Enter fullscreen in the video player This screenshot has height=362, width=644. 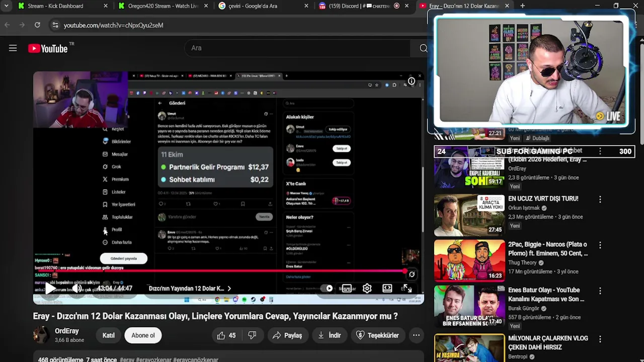click(x=407, y=288)
